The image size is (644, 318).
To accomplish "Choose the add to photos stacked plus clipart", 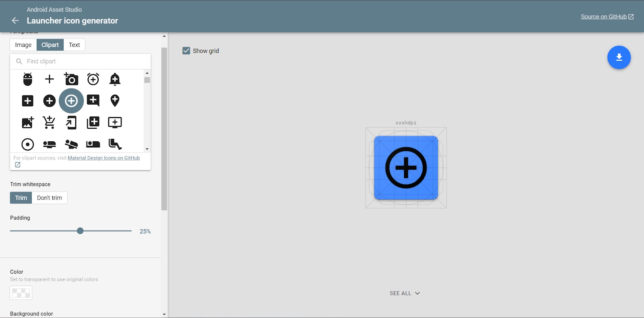I will click(93, 122).
